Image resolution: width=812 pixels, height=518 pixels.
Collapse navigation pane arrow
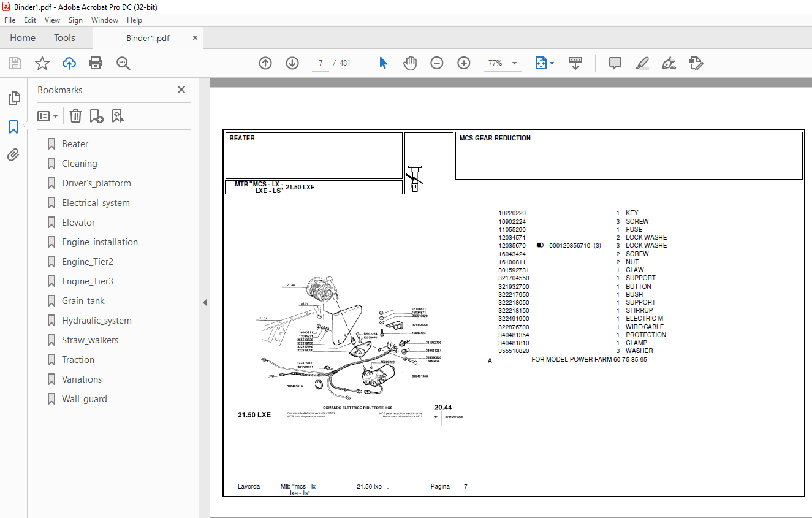pos(205,302)
